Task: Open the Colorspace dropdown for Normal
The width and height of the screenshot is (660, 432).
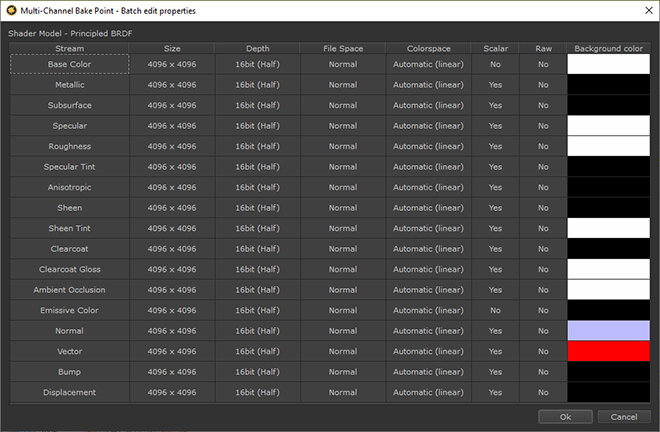Action: 428,331
